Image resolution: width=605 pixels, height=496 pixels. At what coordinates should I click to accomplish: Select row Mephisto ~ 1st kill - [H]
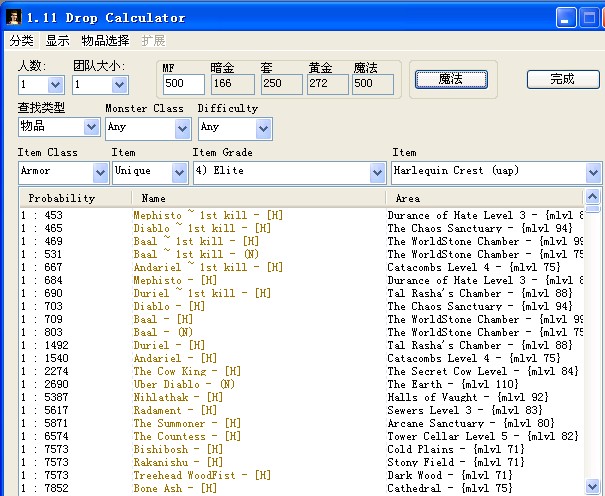point(301,215)
